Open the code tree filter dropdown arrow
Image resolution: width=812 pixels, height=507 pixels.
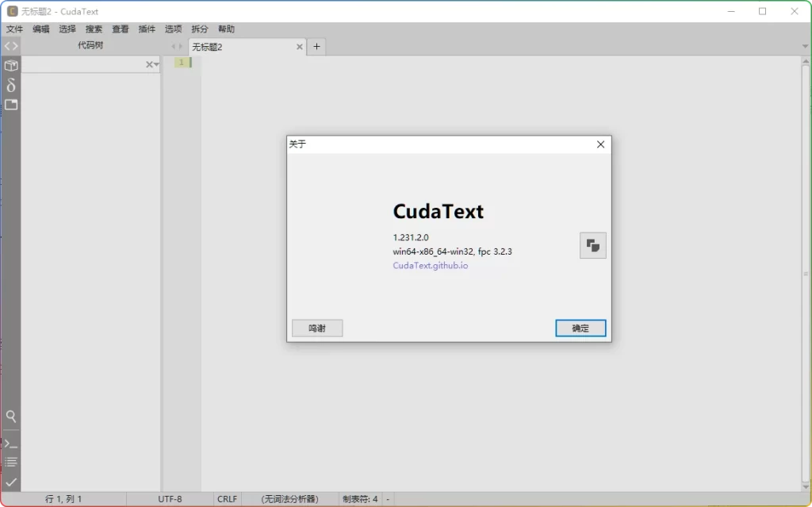157,64
